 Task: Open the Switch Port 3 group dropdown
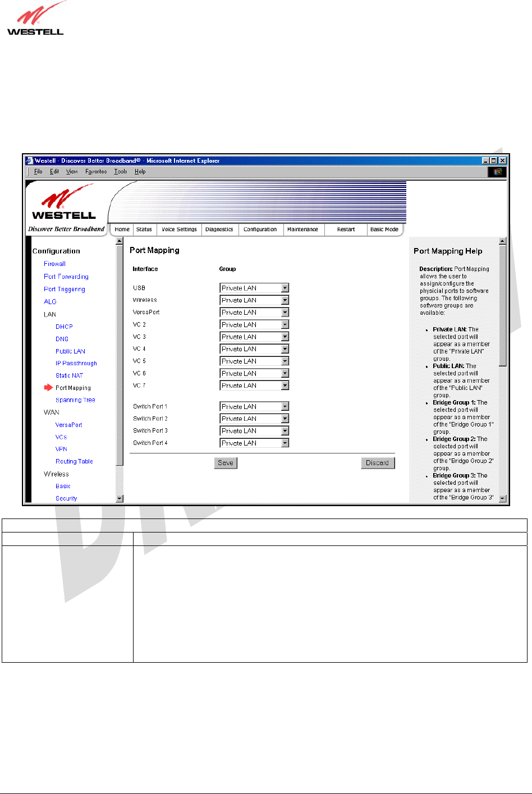tap(254, 431)
